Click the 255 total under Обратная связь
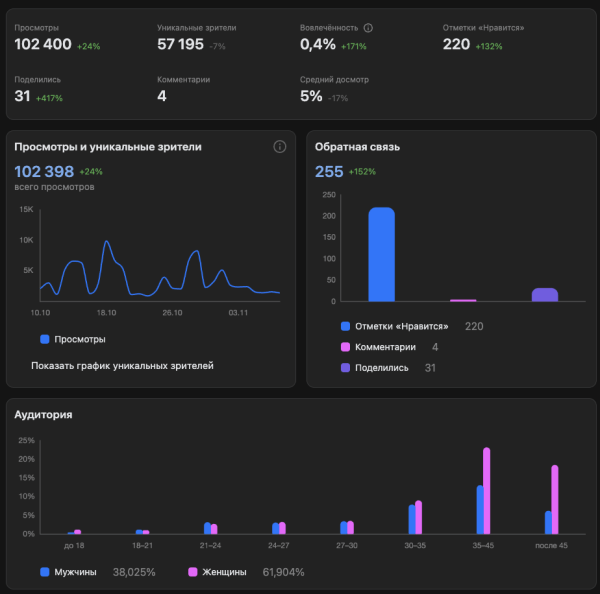 click(x=329, y=171)
